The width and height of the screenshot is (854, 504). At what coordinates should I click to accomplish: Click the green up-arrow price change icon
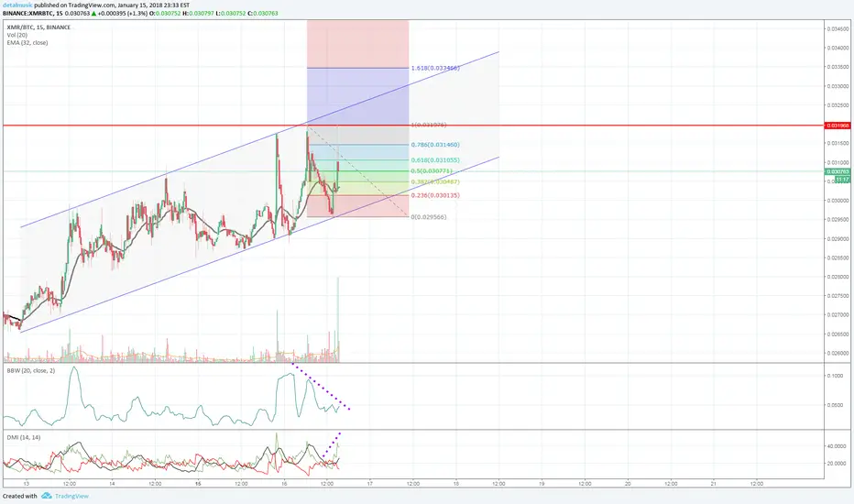click(93, 13)
